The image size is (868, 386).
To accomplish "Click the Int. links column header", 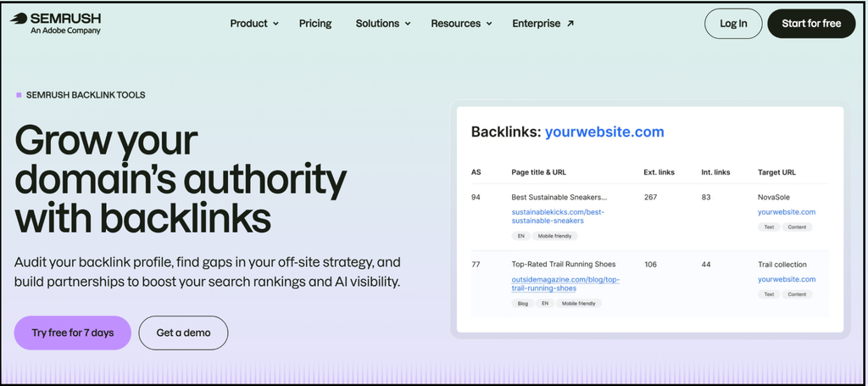I will coord(715,172).
